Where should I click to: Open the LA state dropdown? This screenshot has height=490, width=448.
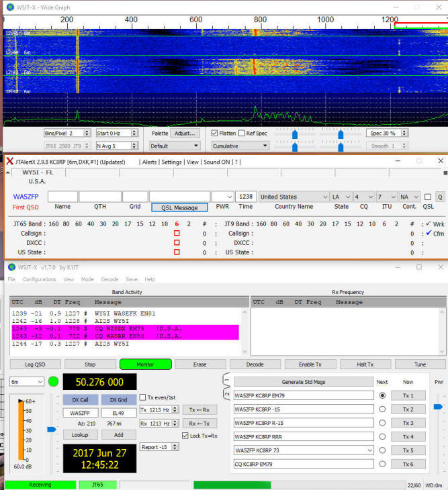(x=341, y=197)
